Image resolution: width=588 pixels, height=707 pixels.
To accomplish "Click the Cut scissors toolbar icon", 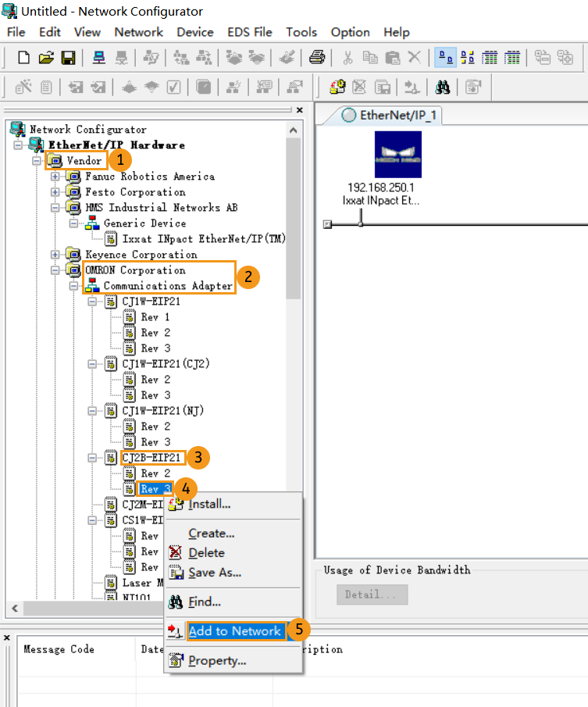I will tap(347, 58).
